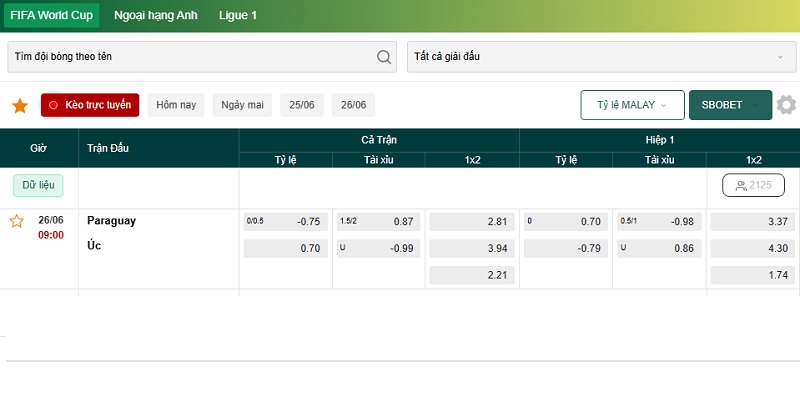Pick first-half handicap odds 0.70
Screen dimensions: 800x400
pos(566,222)
